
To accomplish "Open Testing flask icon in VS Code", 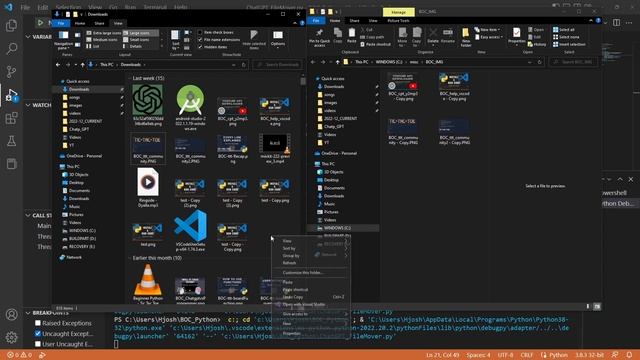I will click(x=11, y=141).
